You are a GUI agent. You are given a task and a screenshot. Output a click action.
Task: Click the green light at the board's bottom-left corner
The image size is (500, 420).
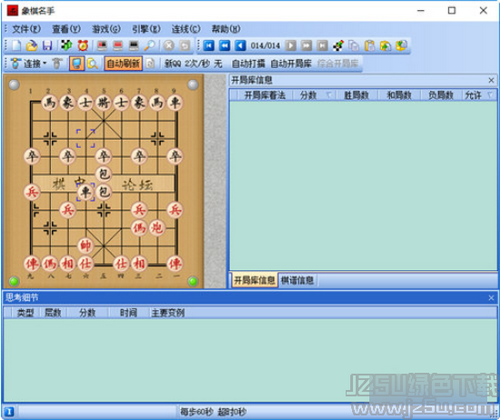click(14, 281)
